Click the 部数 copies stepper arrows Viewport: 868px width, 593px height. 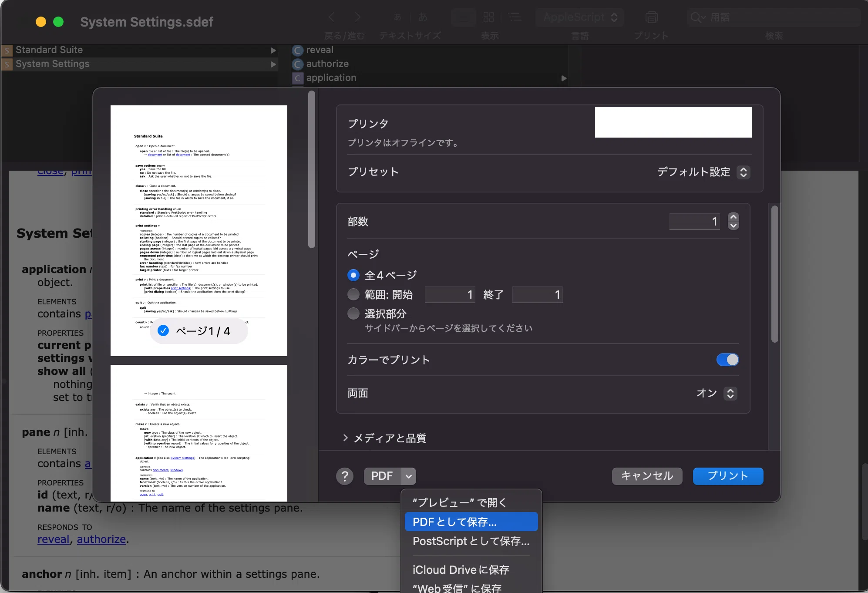(733, 221)
